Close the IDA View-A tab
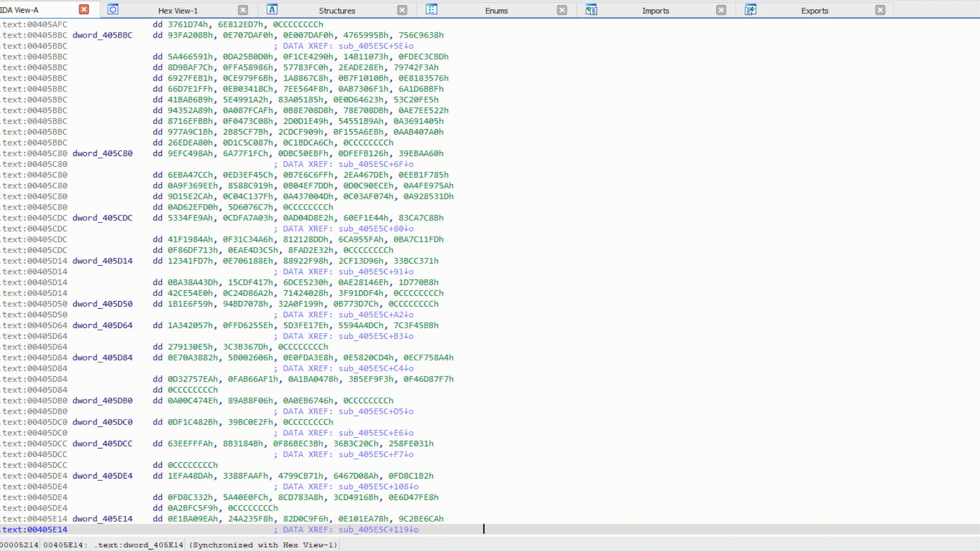 (x=84, y=10)
